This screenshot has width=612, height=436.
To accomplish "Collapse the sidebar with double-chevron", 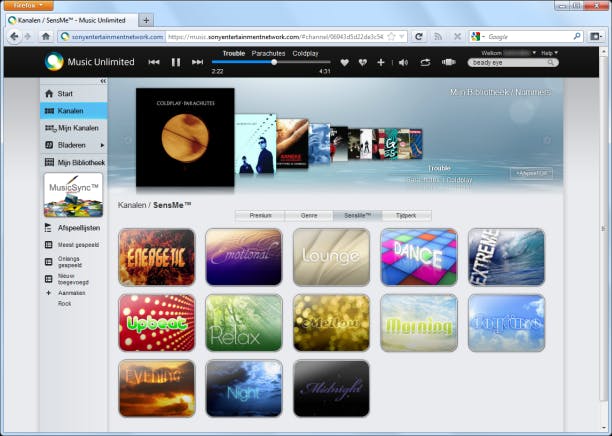I will 103,81.
